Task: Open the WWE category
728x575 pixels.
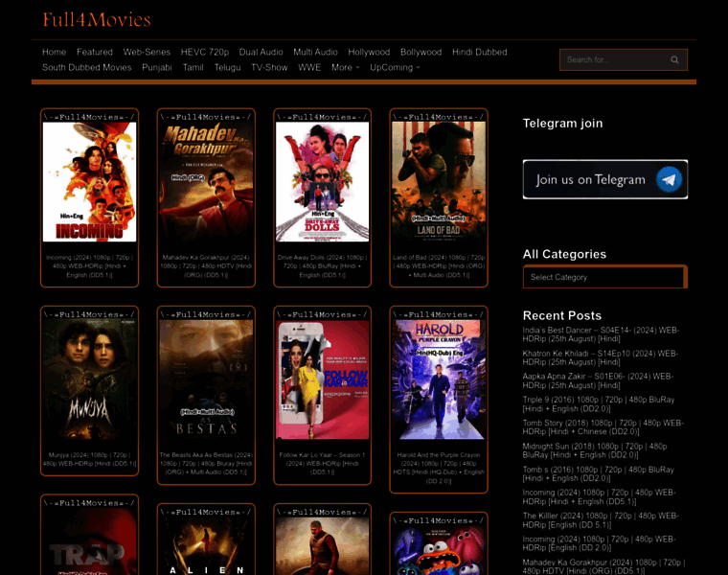Action: tap(309, 67)
